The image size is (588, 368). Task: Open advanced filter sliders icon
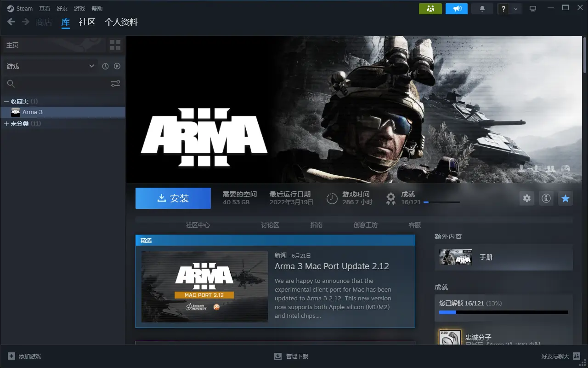point(115,84)
